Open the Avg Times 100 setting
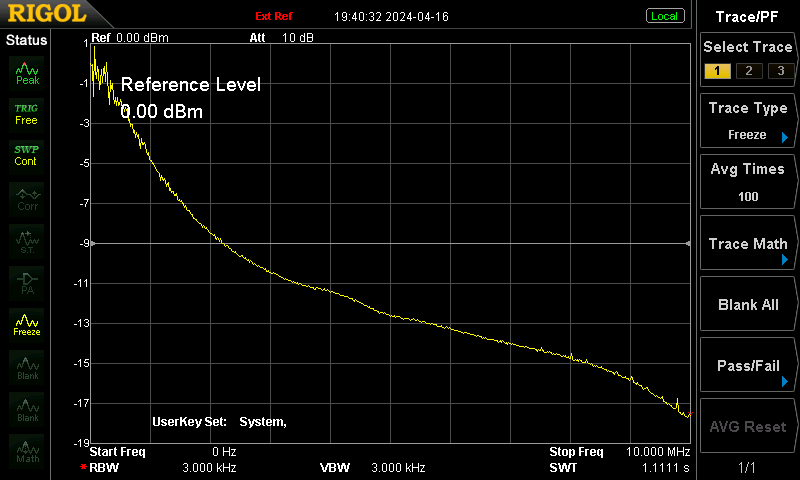800x480 pixels. pos(748,182)
